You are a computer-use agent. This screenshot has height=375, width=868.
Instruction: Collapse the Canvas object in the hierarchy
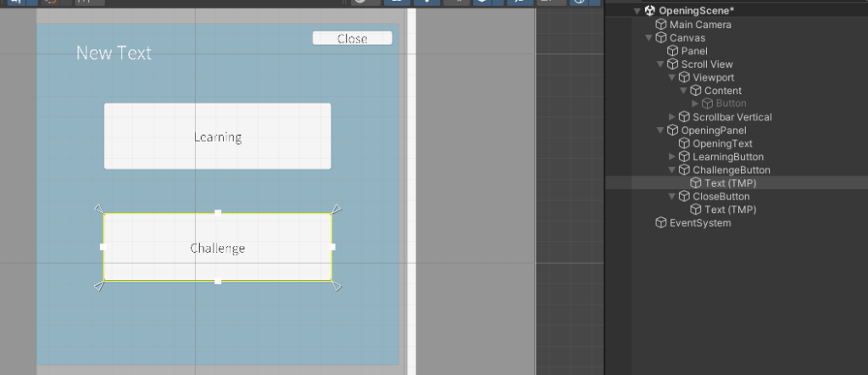pos(649,38)
